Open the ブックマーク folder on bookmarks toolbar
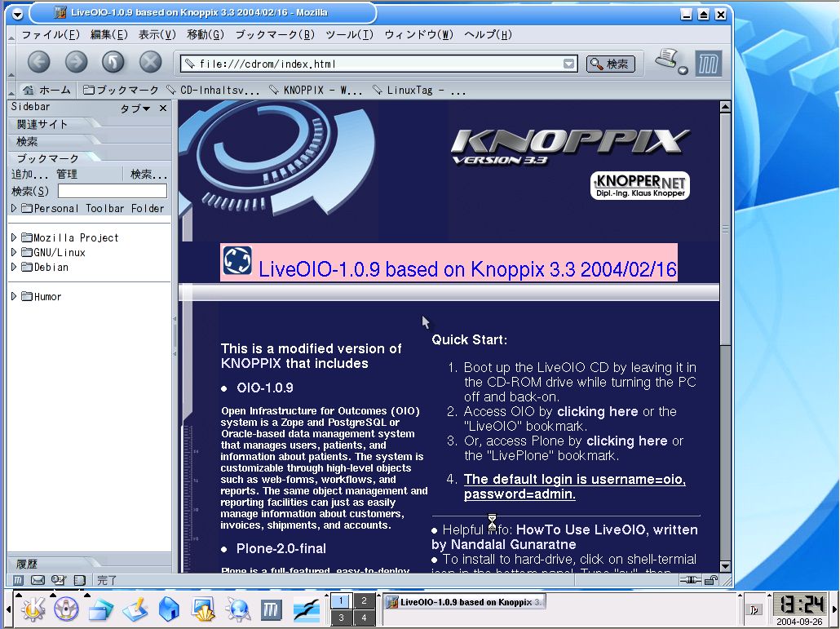The image size is (840, 629). pyautogui.click(x=121, y=90)
